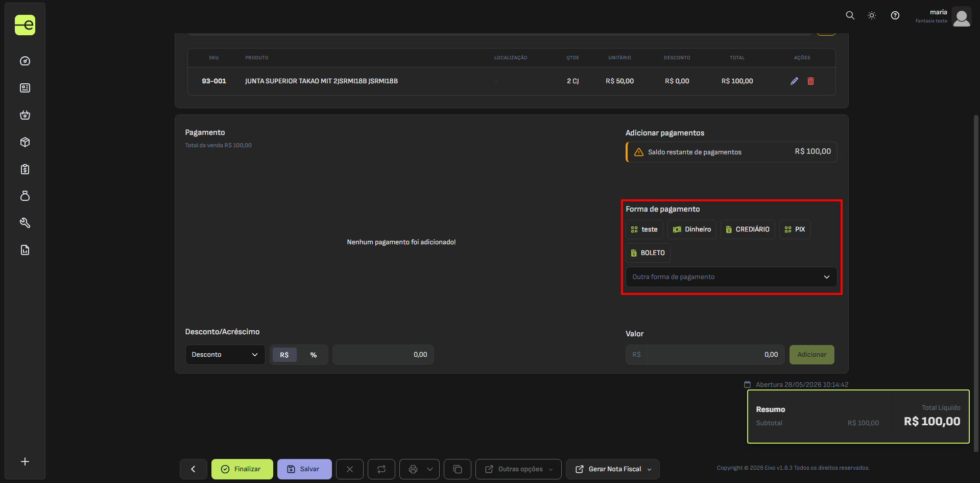980x483 pixels.
Task: Select CREDIÁRIO payment method
Action: click(748, 229)
